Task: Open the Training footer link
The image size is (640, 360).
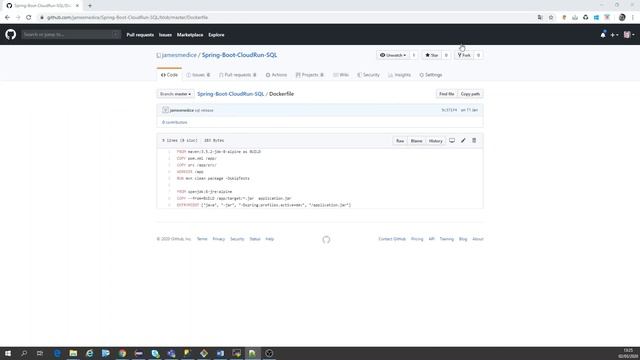Action: tap(447, 239)
